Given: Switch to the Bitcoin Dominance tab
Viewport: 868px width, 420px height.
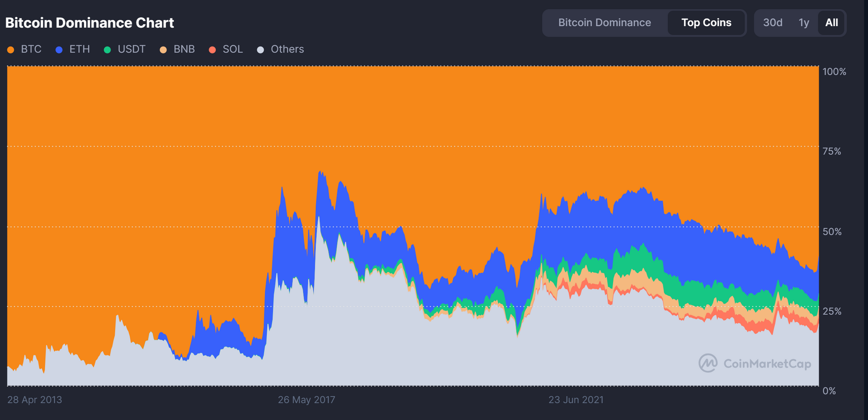Looking at the screenshot, I should coord(604,23).
